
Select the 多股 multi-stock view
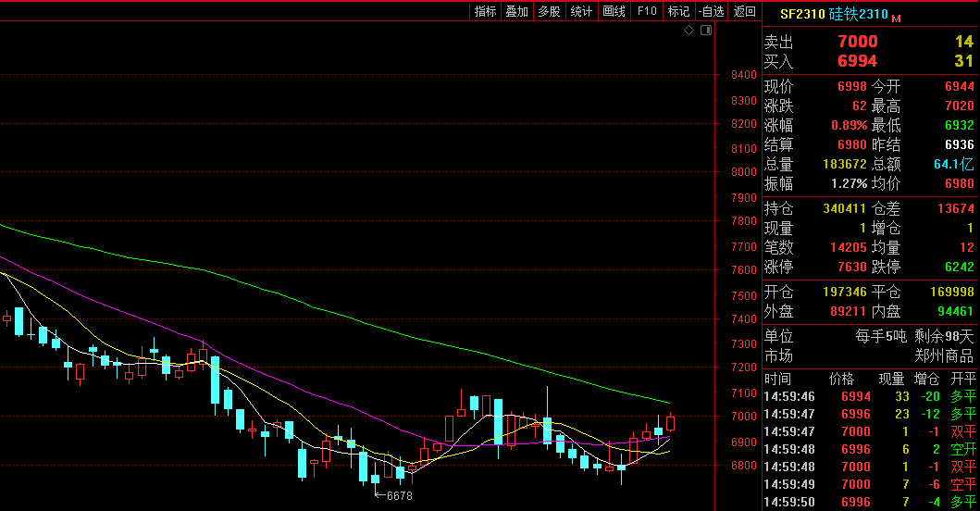549,11
